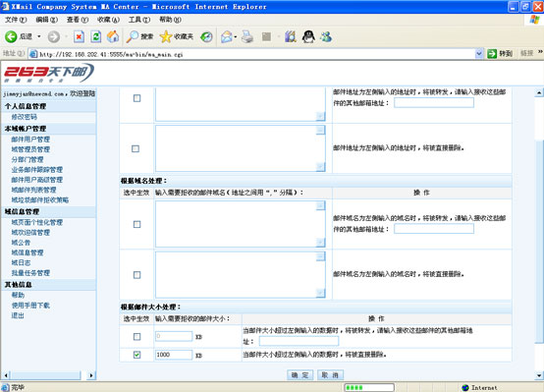Click the red X Stop icon
This screenshot has height=392, width=544.
tap(80, 36)
